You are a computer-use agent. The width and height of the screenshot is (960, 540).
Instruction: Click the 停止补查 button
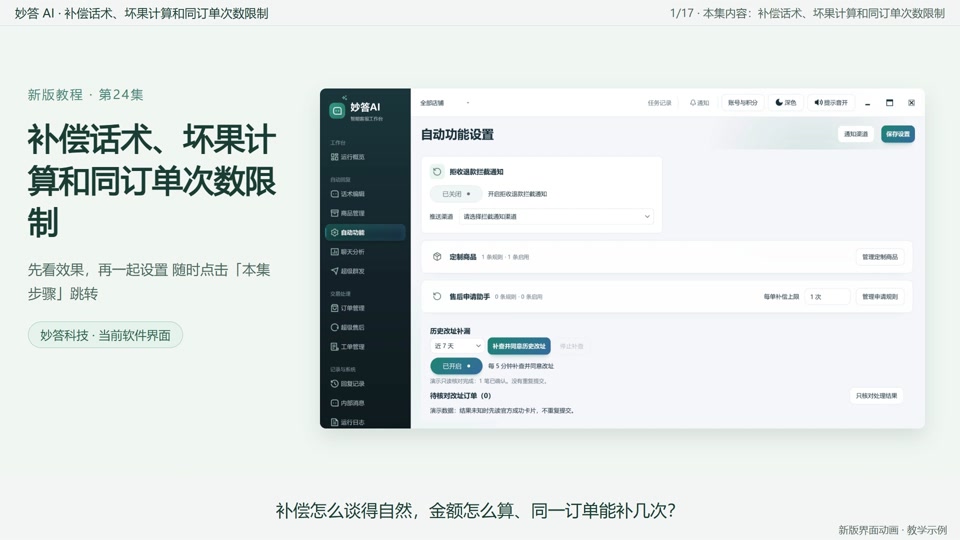[x=571, y=346]
